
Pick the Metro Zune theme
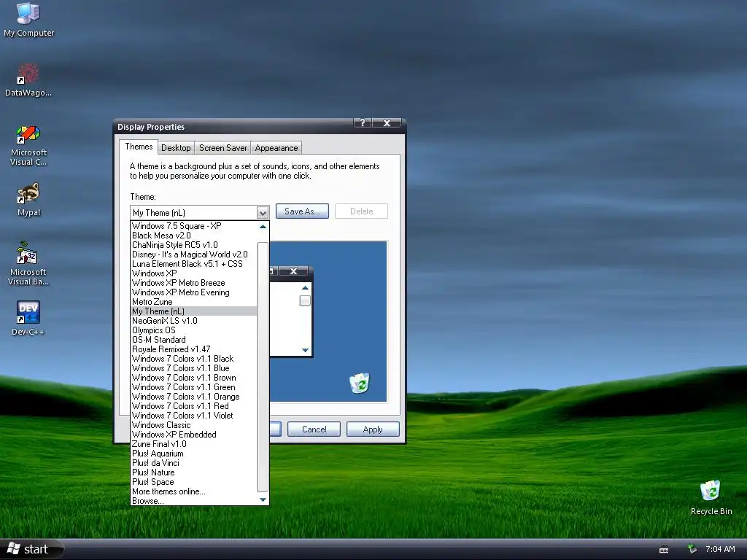point(194,302)
